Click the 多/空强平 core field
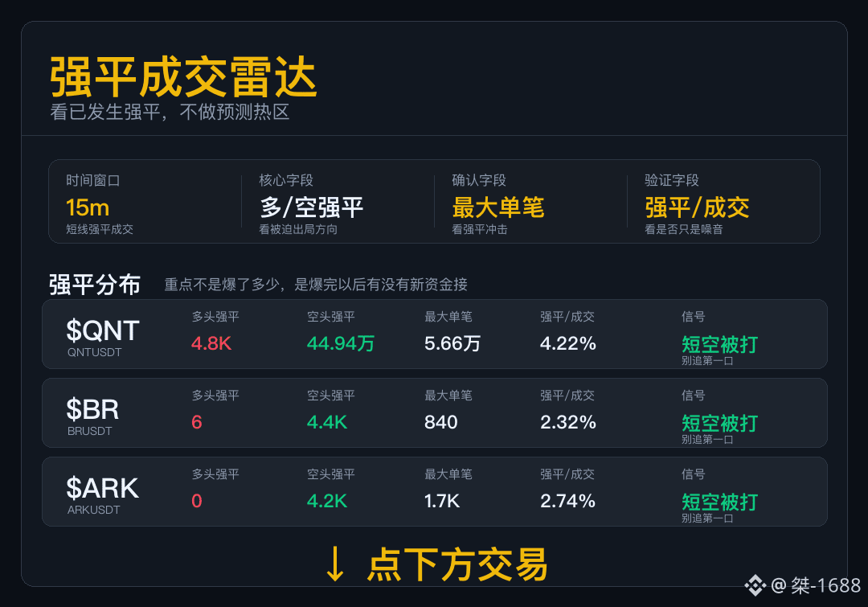Viewport: 868px width, 607px height. 312,208
